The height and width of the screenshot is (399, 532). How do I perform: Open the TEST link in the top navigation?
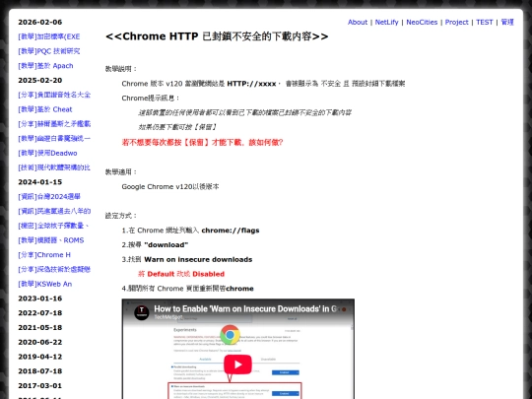484,22
